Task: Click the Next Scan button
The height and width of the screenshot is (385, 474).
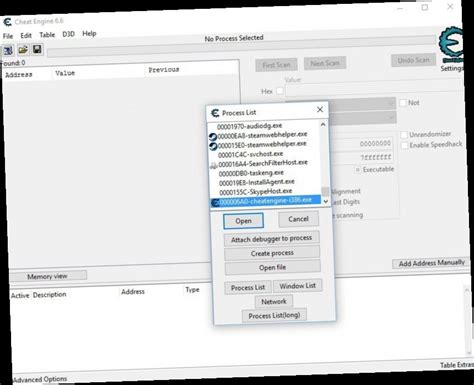Action: click(x=325, y=63)
